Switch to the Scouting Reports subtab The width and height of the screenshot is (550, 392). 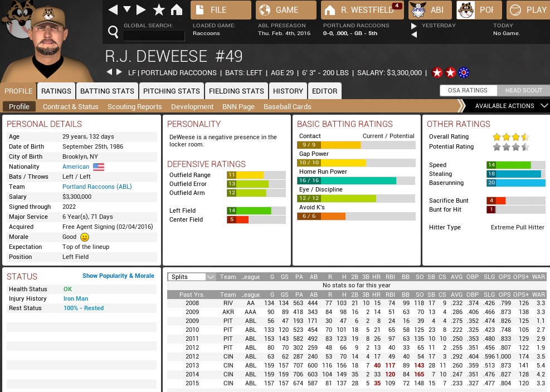[134, 106]
